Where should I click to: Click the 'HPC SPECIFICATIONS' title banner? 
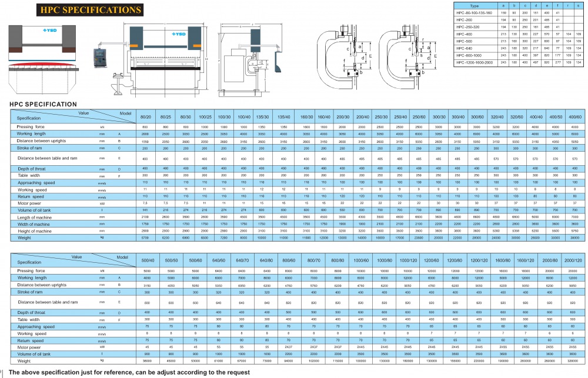(x=90, y=10)
